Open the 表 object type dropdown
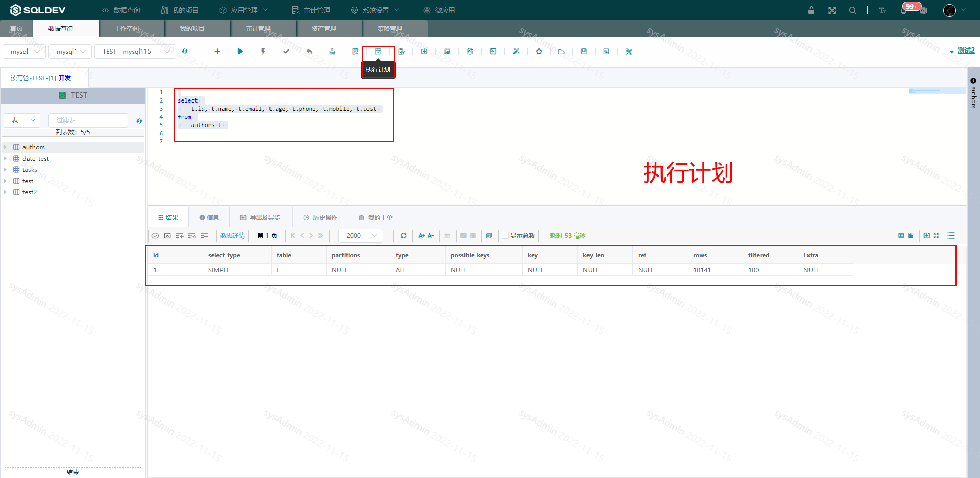Screen dimensions: 980x478 click(22, 120)
